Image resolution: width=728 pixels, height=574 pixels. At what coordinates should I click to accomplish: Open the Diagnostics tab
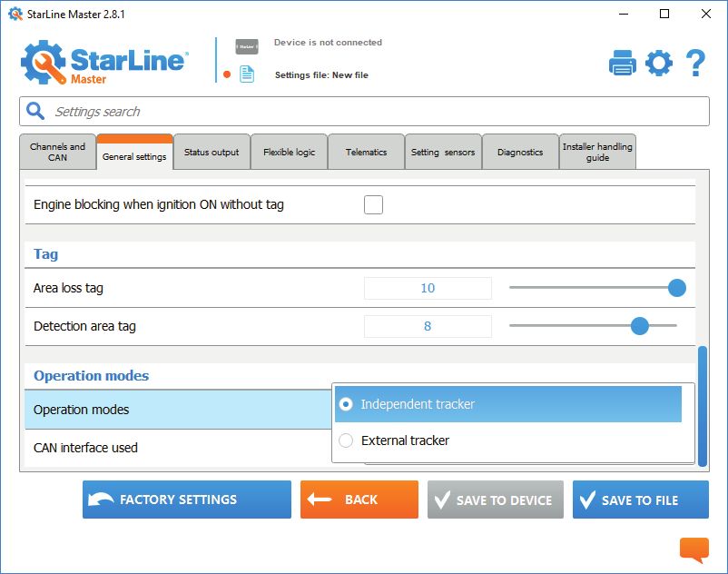coord(520,152)
